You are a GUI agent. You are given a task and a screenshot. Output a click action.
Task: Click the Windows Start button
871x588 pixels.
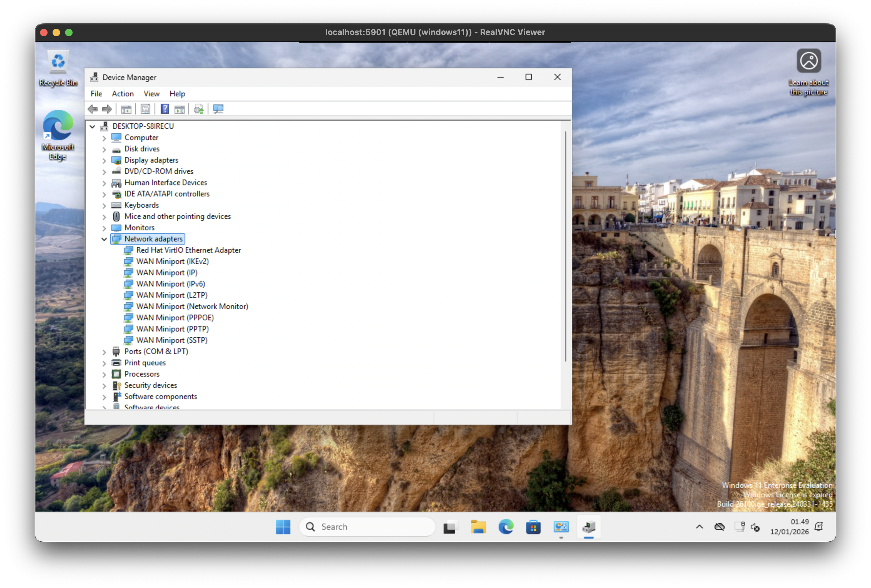coord(283,527)
